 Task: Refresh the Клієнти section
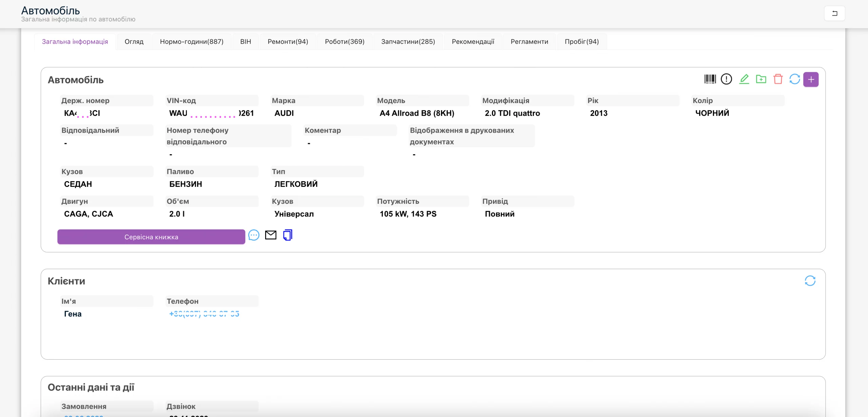tap(810, 281)
